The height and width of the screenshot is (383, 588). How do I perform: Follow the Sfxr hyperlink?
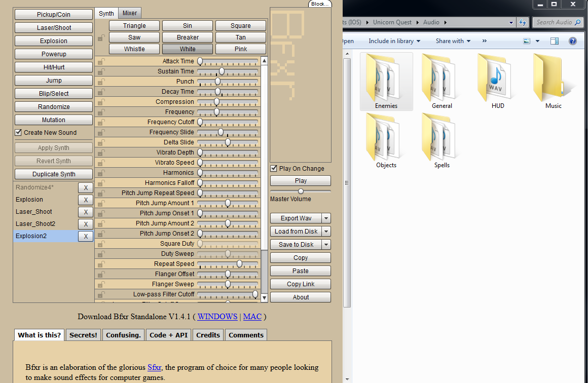(155, 367)
